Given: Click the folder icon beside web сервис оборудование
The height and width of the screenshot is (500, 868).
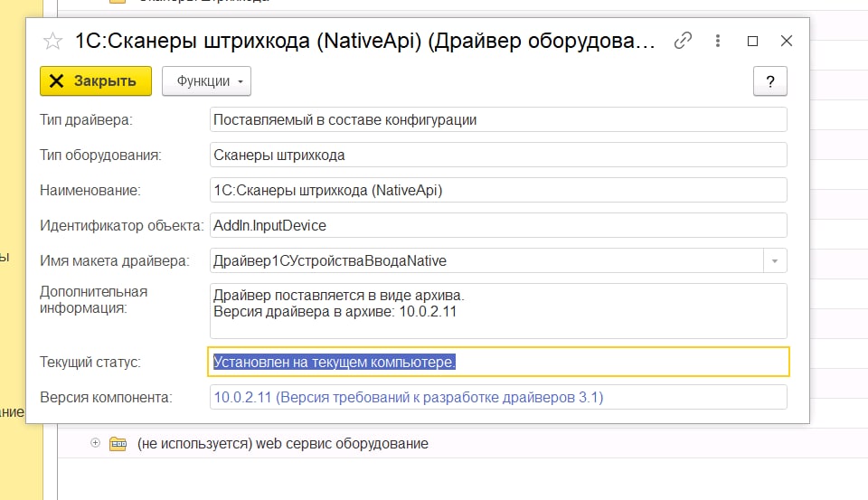Looking at the screenshot, I should pyautogui.click(x=118, y=444).
